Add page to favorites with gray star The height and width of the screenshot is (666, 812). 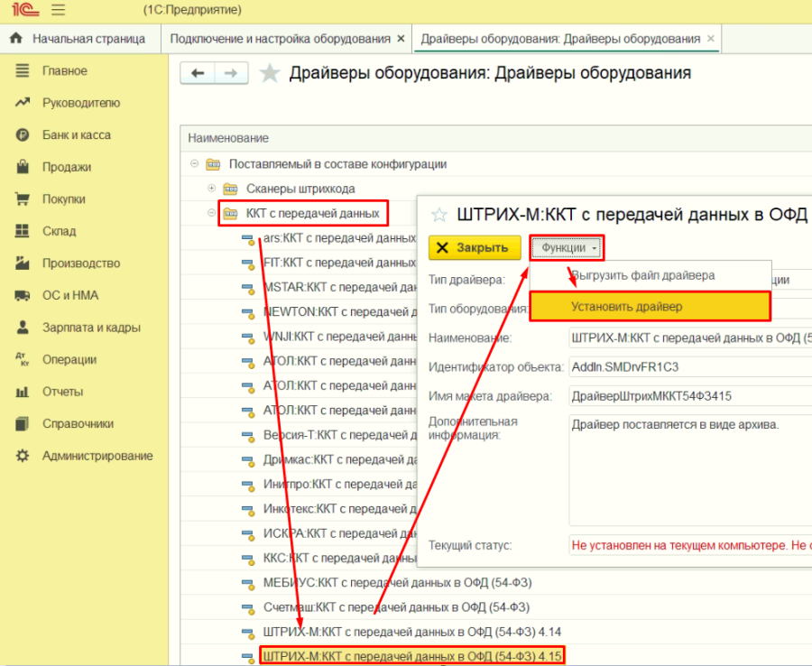[270, 74]
